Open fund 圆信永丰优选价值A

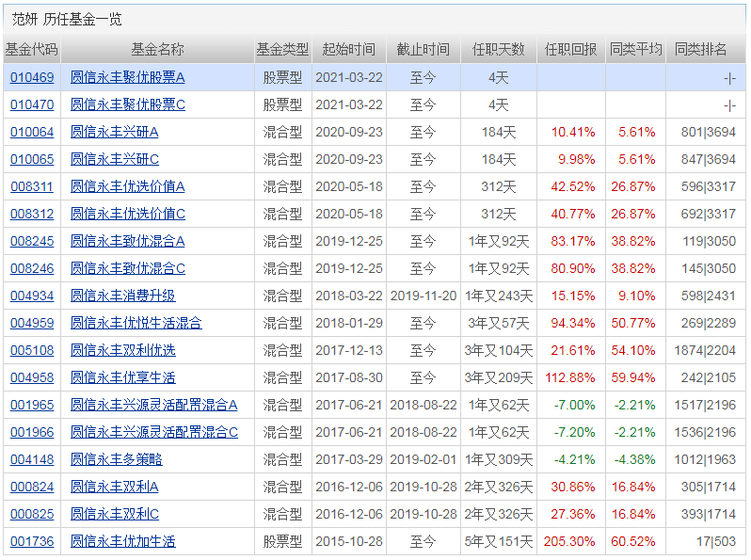point(127,187)
